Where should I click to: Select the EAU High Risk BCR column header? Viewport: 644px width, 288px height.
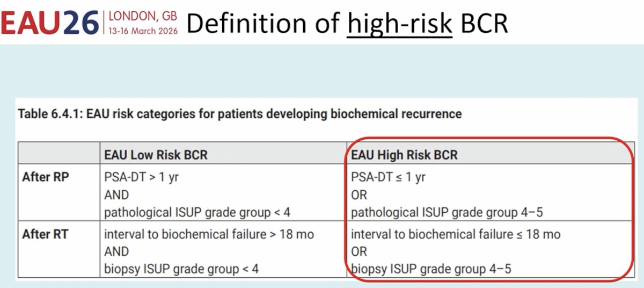(x=404, y=155)
